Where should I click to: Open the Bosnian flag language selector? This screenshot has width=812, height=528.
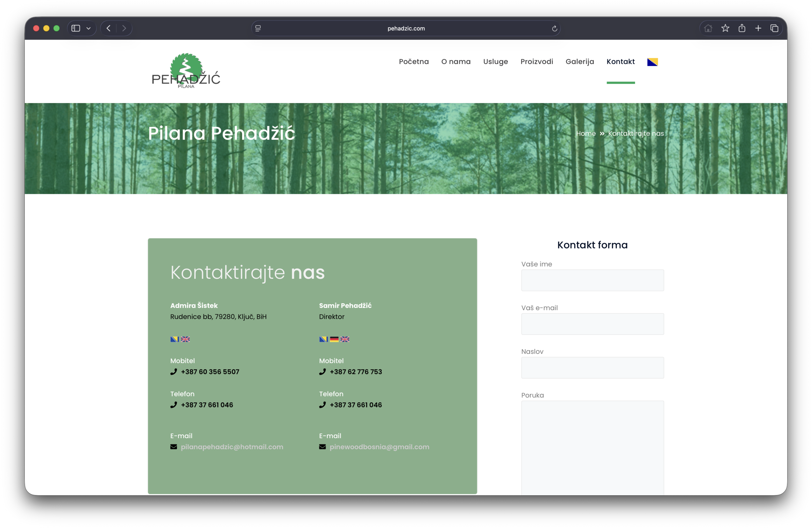tap(652, 62)
